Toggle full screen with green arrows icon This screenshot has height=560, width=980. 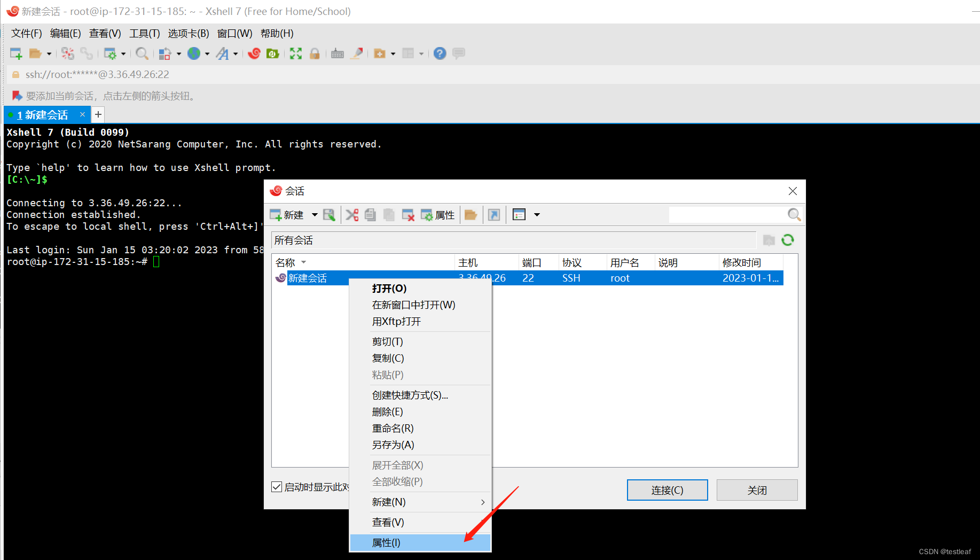tap(296, 53)
